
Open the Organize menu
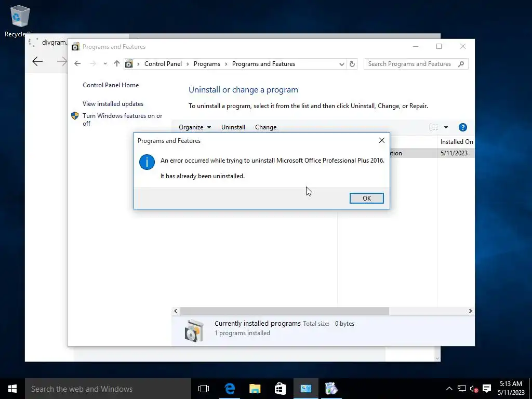tap(195, 127)
